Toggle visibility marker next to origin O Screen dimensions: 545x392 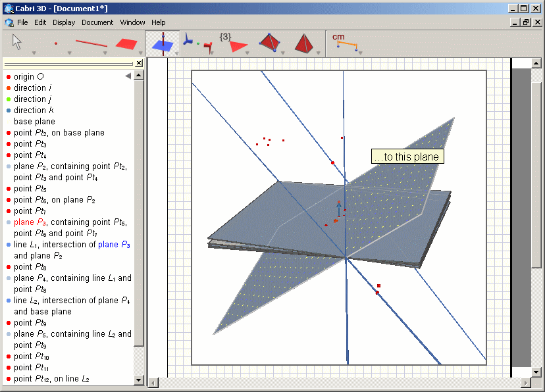tap(9, 76)
